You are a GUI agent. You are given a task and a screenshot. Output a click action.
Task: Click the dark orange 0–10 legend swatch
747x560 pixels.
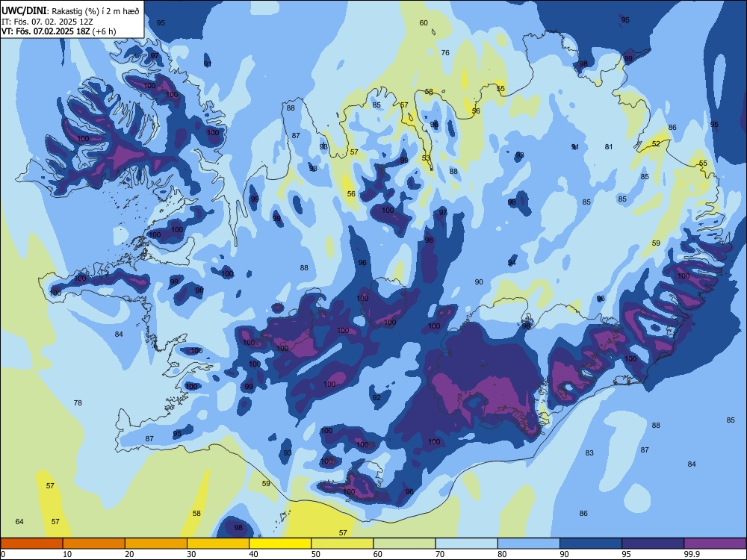point(31,544)
